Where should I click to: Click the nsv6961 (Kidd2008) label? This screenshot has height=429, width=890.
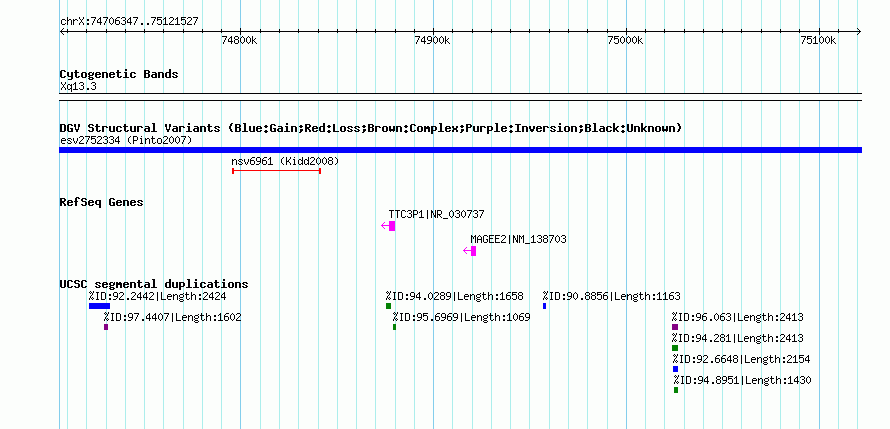(285, 161)
